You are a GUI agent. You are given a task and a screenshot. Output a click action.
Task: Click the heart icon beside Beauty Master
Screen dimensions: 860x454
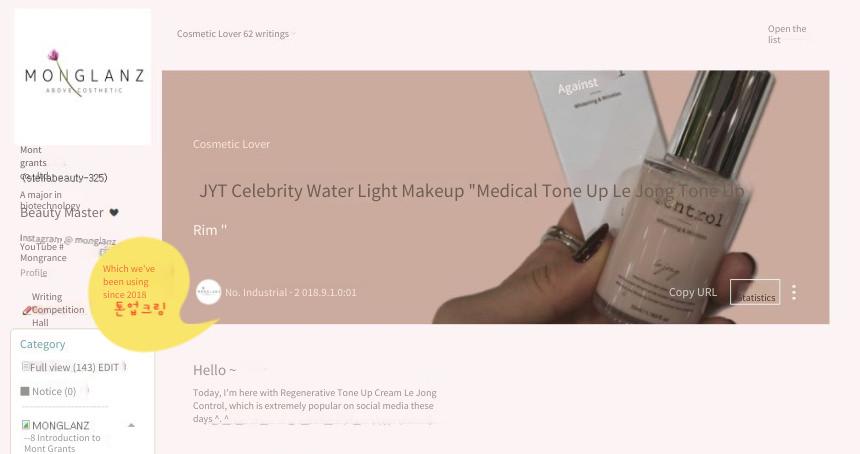pyautogui.click(x=114, y=212)
